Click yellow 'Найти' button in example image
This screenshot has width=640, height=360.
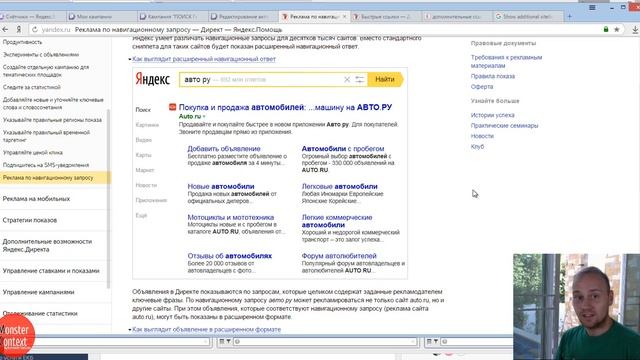[x=385, y=79]
